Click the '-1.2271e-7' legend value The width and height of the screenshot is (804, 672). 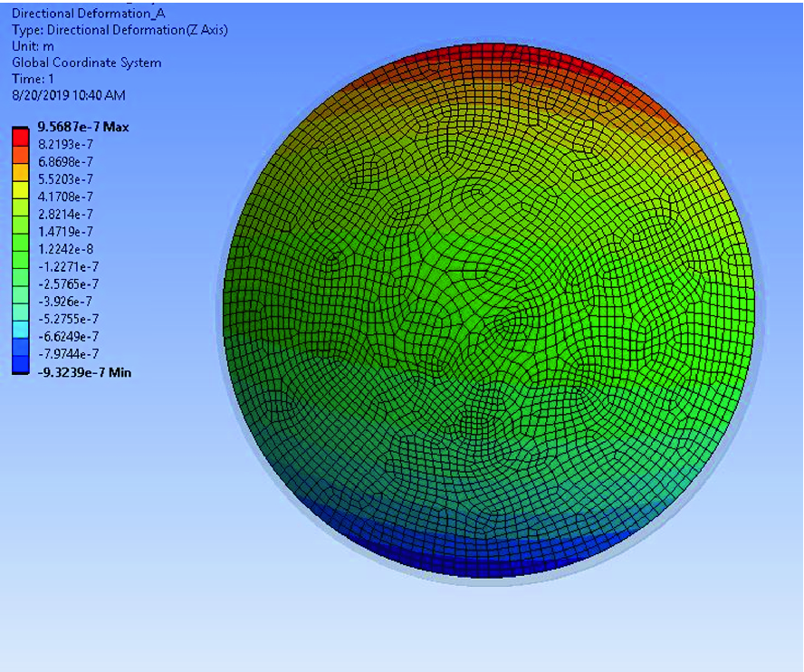tap(68, 267)
